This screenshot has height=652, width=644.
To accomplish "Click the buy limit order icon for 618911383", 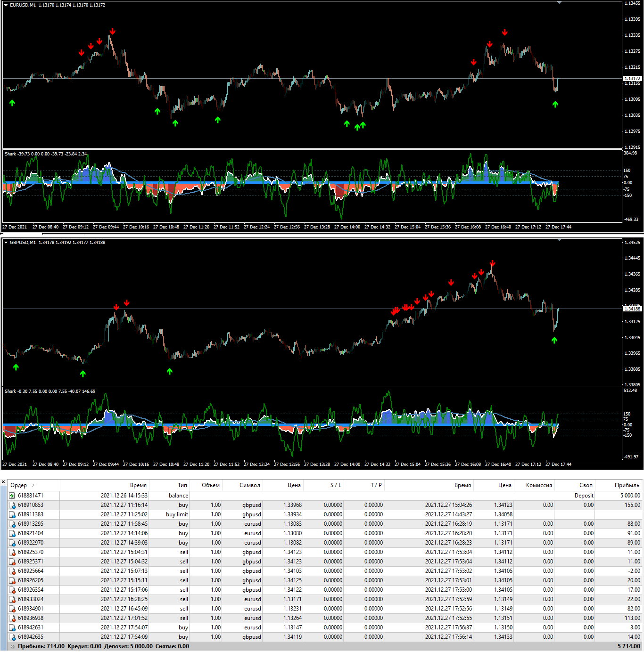I will [12, 514].
